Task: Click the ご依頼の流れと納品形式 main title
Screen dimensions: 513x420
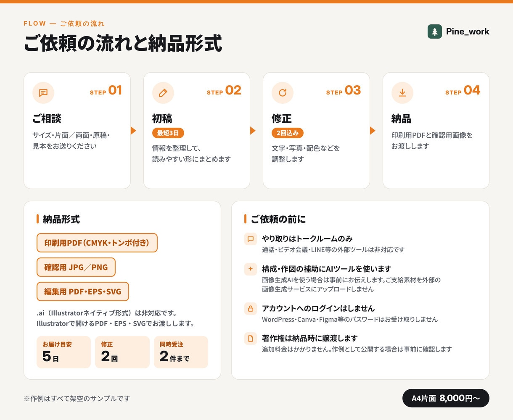Action: (123, 44)
